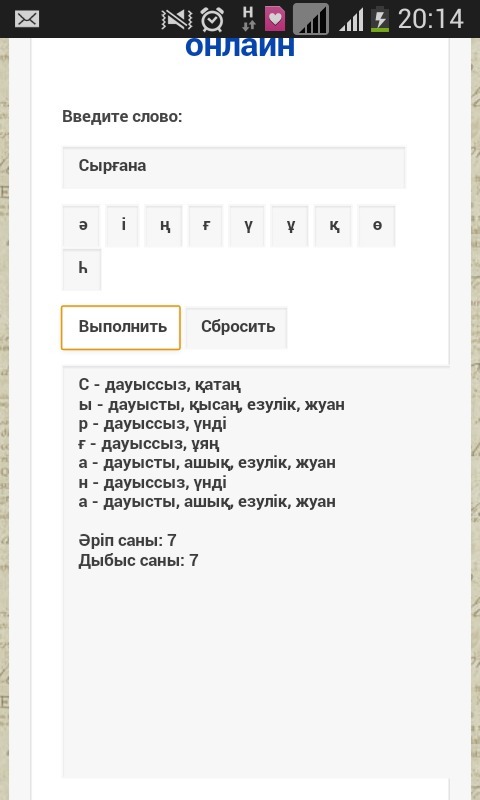The width and height of the screenshot is (480, 800).
Task: Tap the alarm clock status icon
Action: tap(212, 19)
